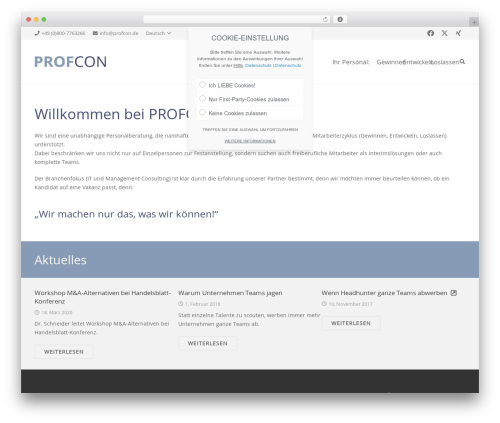Open the 'Gewinnen' menu item
Image resolution: width=500 pixels, height=423 pixels.
(x=390, y=62)
